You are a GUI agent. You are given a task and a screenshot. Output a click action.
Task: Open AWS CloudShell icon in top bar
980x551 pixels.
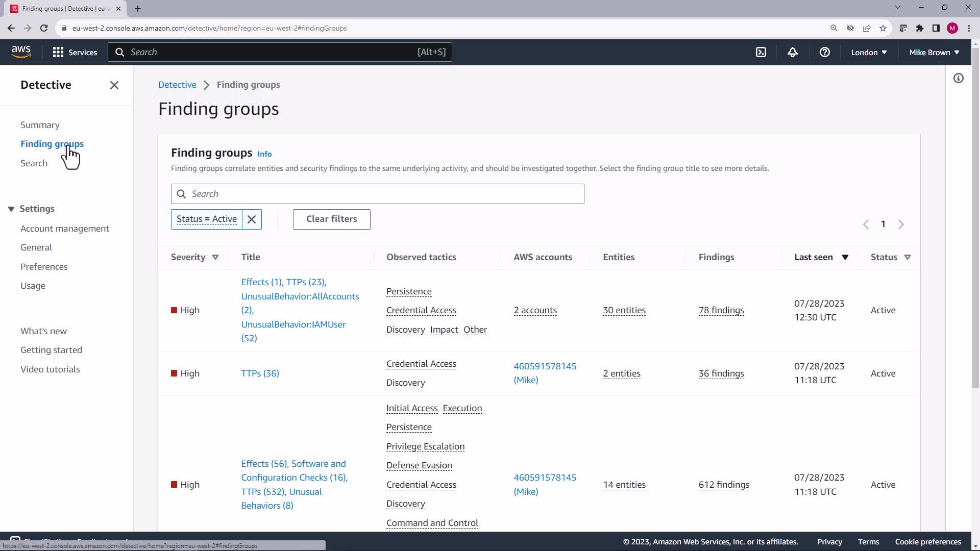[761, 52]
